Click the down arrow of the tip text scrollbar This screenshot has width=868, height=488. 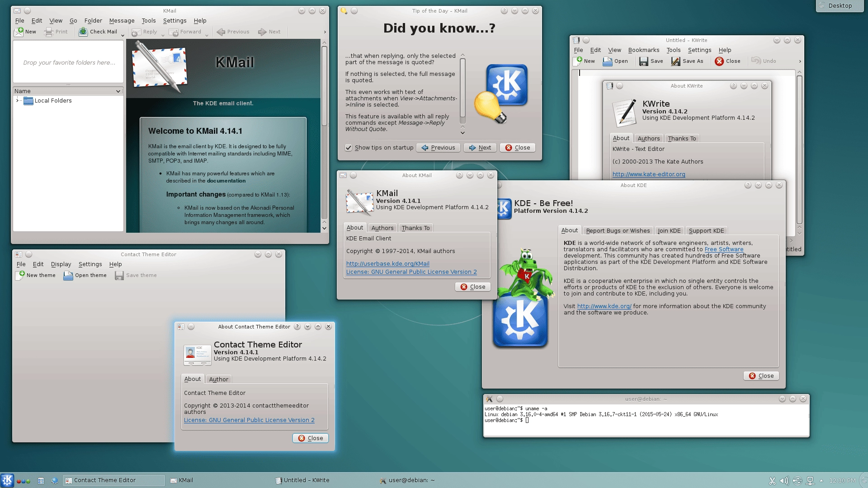[462, 133]
